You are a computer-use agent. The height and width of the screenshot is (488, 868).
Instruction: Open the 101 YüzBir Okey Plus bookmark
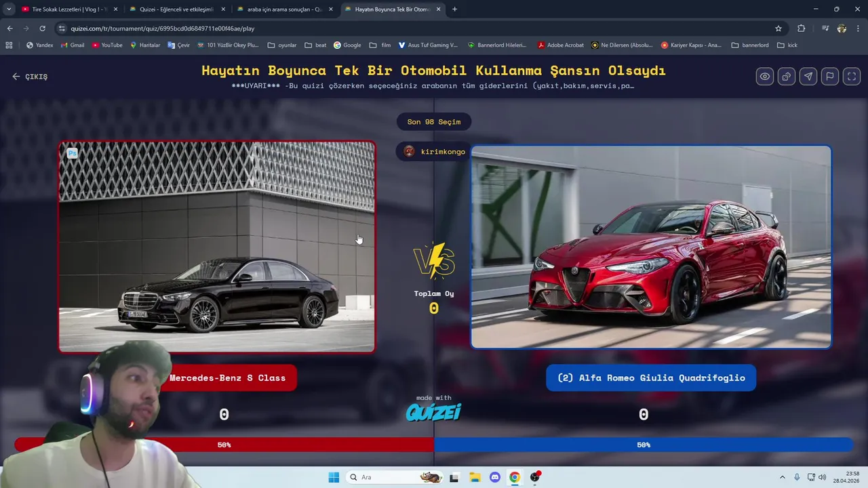pos(228,45)
